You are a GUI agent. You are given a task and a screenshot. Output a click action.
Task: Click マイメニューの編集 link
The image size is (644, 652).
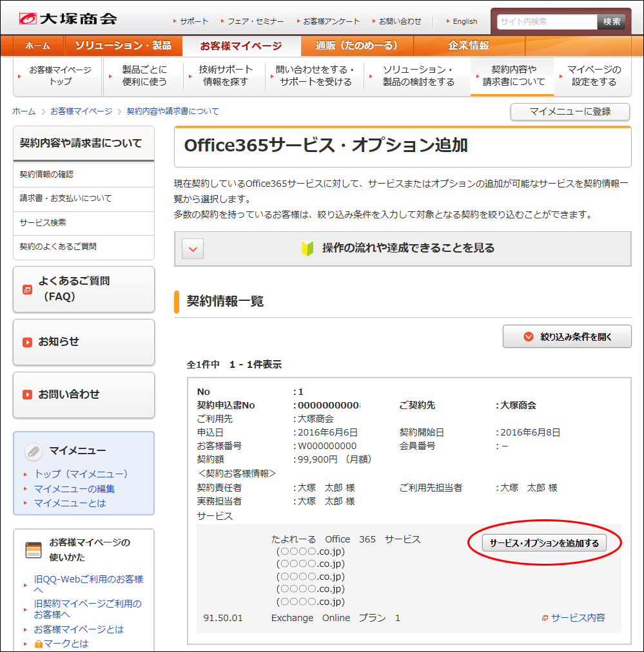[x=75, y=489]
